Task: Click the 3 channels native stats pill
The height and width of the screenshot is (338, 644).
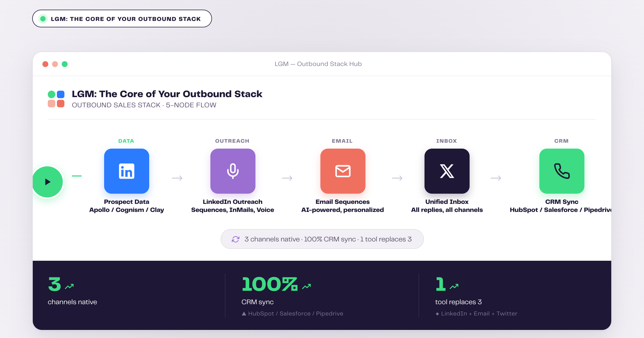Action: pos(322,239)
